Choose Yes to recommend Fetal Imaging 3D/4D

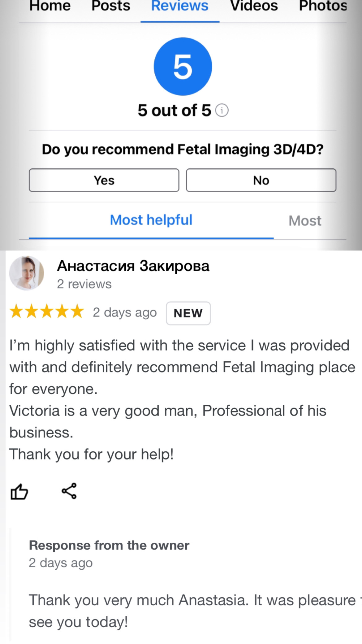click(104, 180)
